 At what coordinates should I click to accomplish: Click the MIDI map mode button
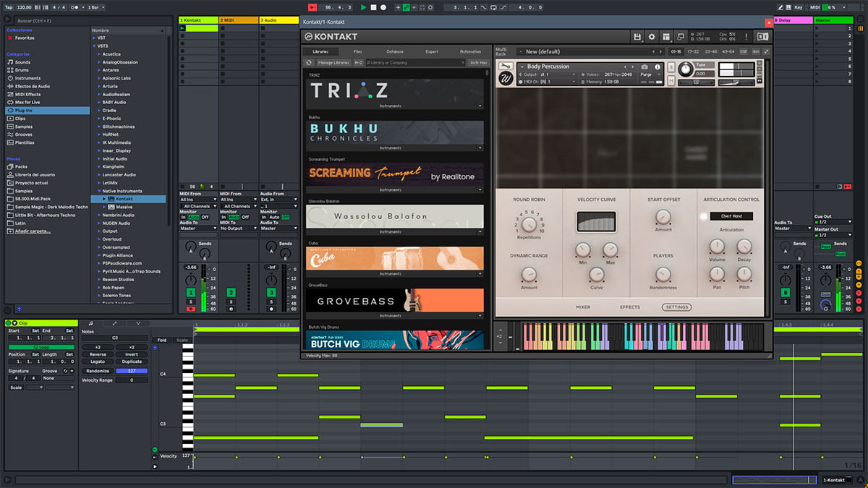coord(815,7)
